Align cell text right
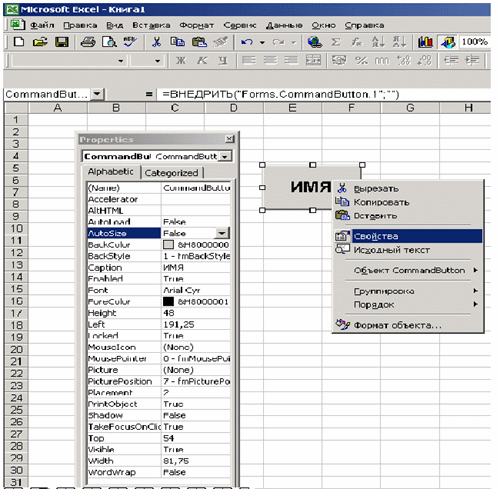Viewport: 500px width, 489px height. pos(291,60)
